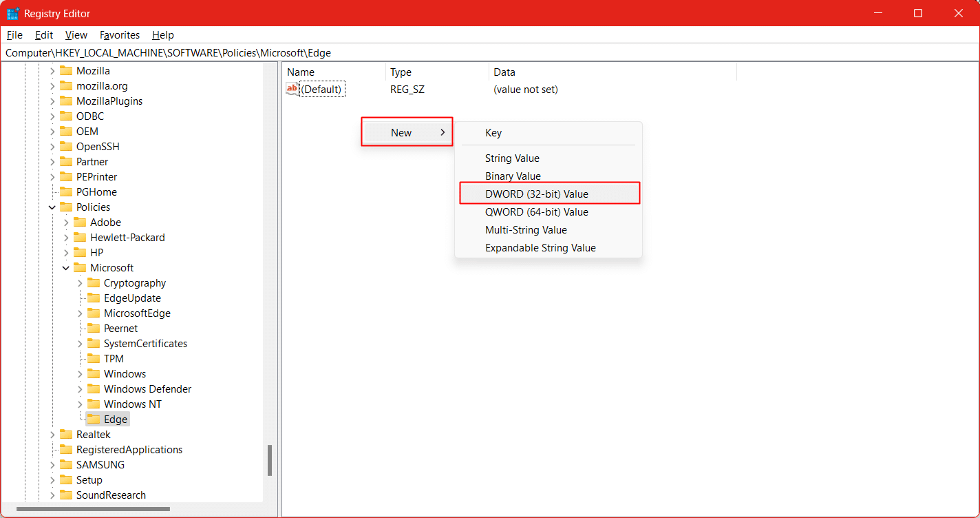Select String Value from the submenu
The width and height of the screenshot is (980, 518).
[548, 158]
